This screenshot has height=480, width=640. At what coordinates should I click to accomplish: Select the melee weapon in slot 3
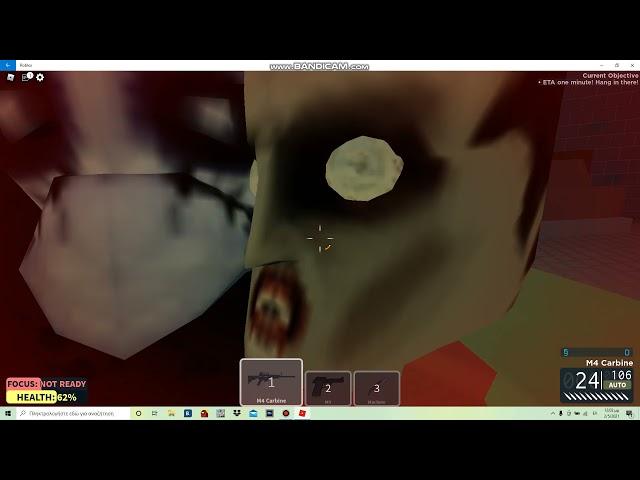pyautogui.click(x=377, y=388)
